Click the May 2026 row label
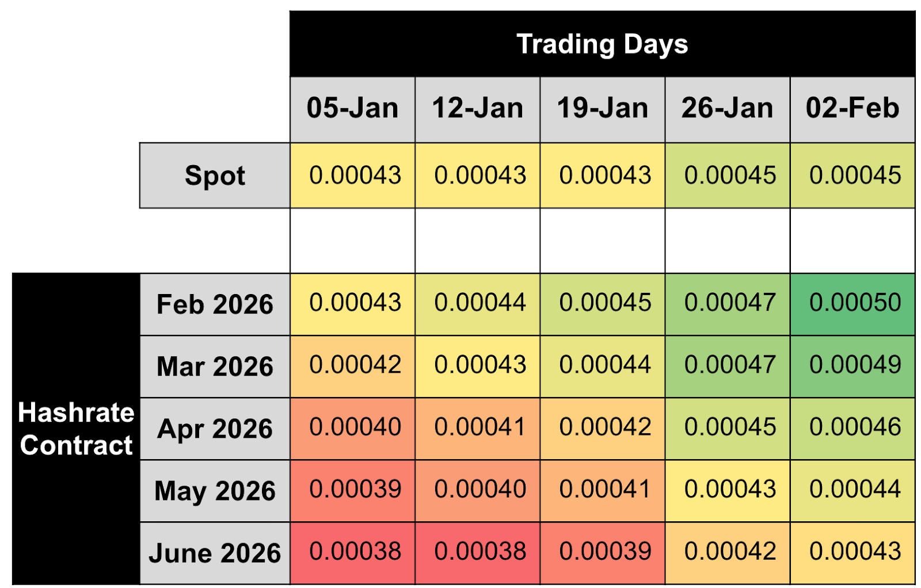Screen dimensions: 921x588 (215, 491)
